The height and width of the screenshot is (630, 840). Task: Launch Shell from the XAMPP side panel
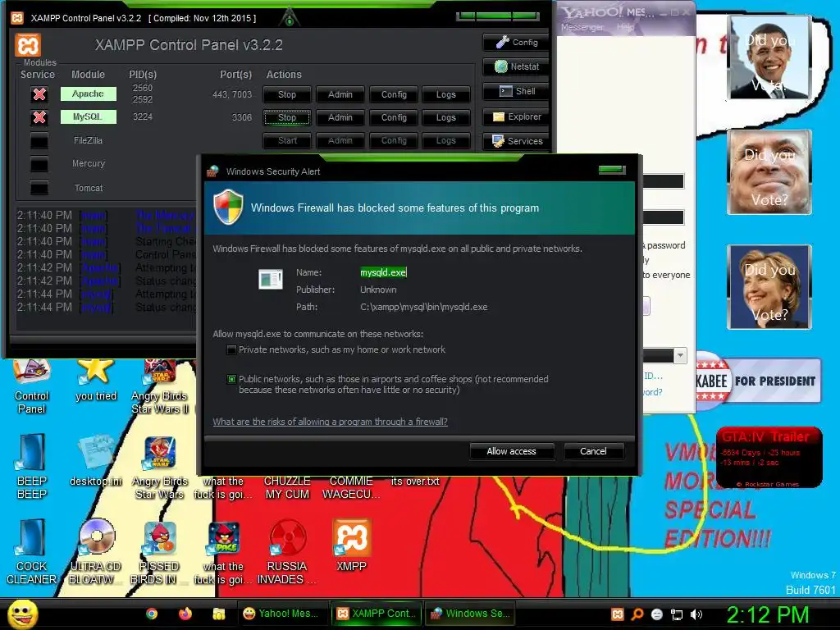click(516, 91)
